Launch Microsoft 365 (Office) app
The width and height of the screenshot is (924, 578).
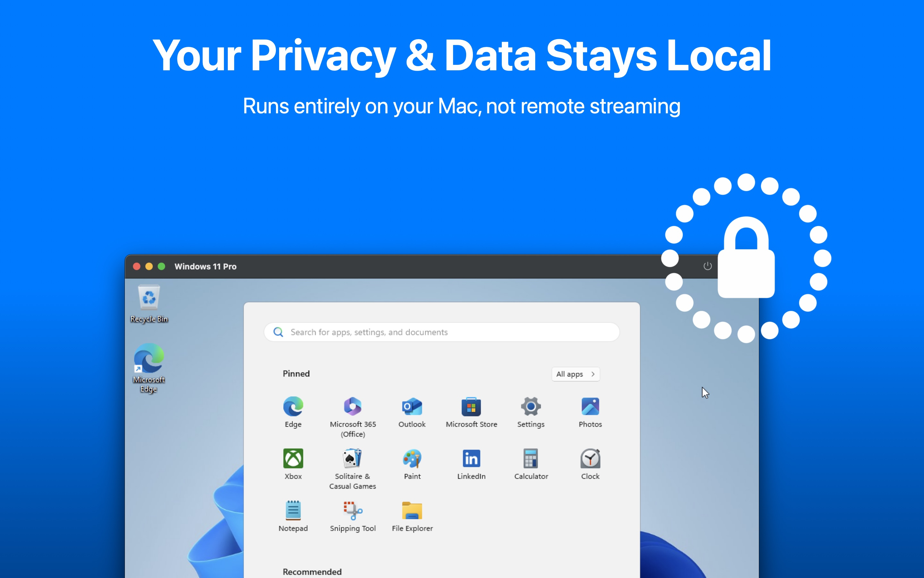click(352, 417)
